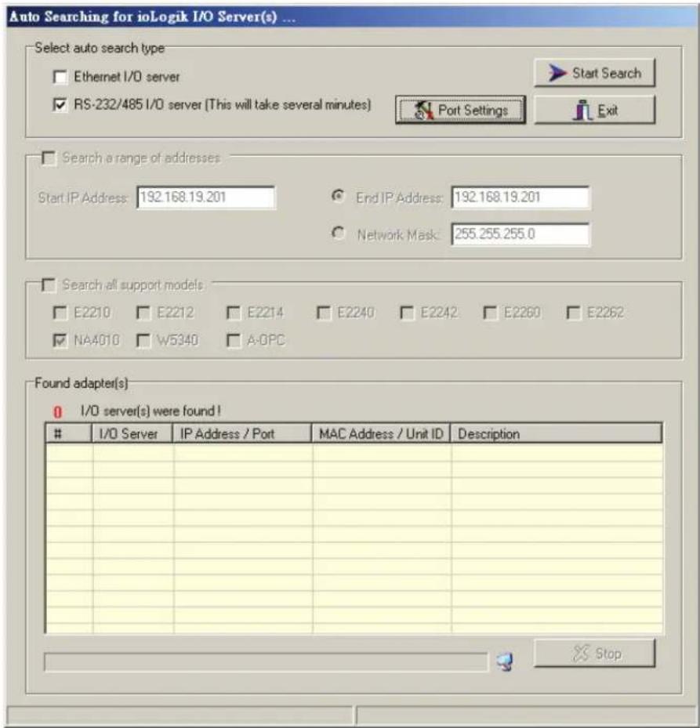
Task: Click the Start IP Address field
Action: point(206,197)
